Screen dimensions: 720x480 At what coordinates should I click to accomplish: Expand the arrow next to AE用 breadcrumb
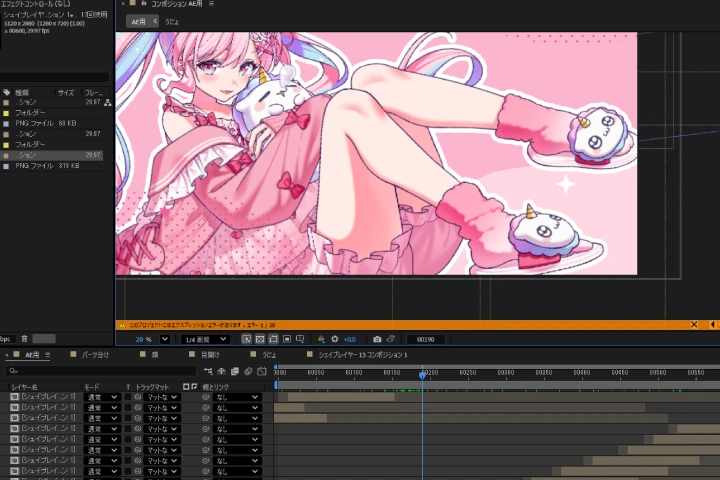[155, 21]
